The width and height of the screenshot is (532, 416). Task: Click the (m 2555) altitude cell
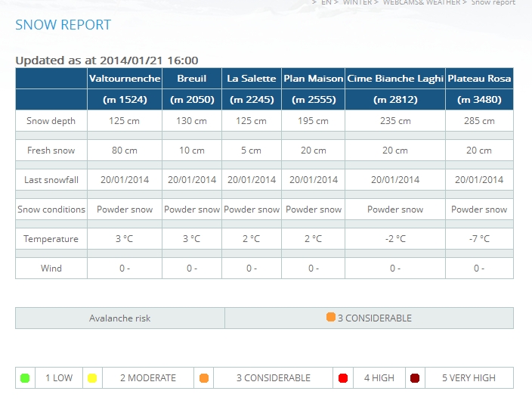(313, 100)
